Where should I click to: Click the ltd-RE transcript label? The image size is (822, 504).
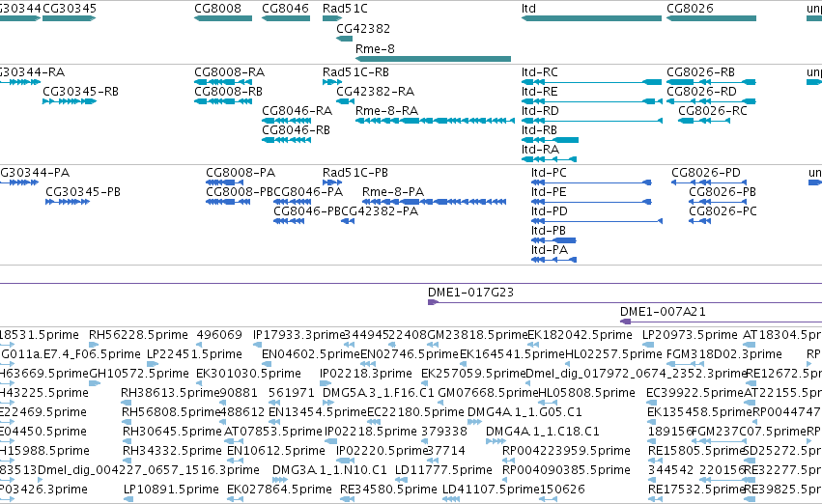[x=539, y=91]
